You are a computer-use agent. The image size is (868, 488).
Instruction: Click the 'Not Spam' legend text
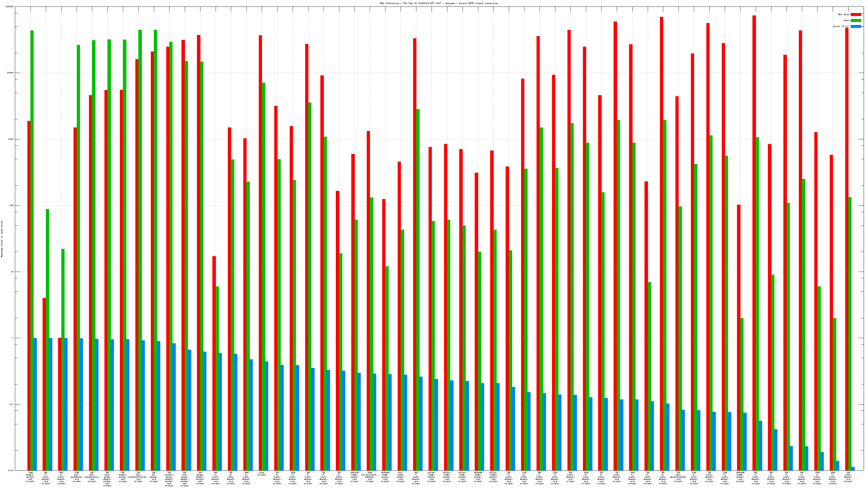[x=844, y=14]
